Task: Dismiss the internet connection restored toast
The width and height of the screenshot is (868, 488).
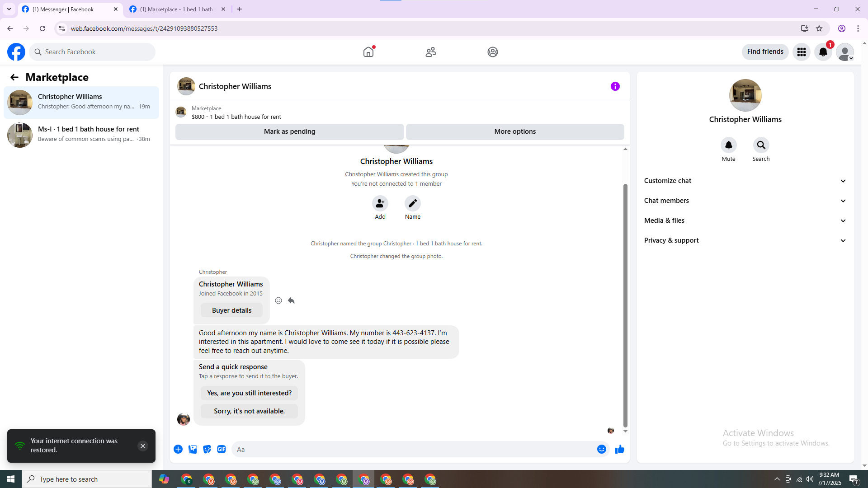Action: 143,446
